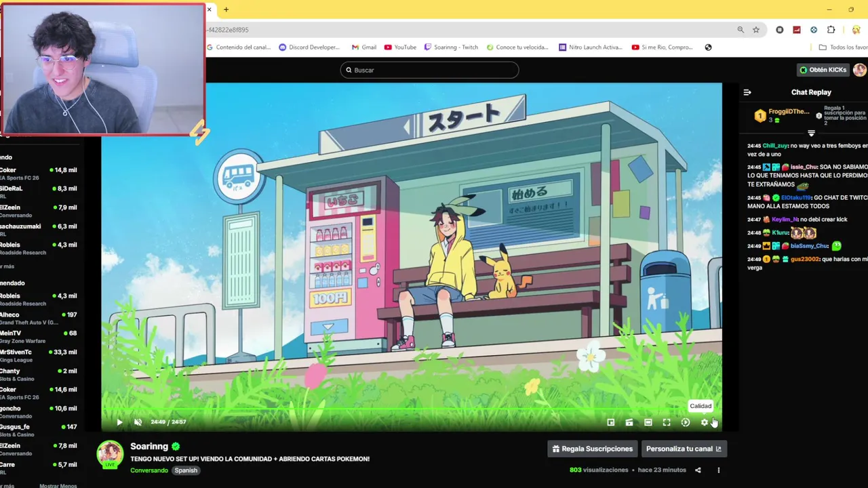Open Carre channel with 5,7 mil
This screenshot has width=868, height=488.
[39, 468]
